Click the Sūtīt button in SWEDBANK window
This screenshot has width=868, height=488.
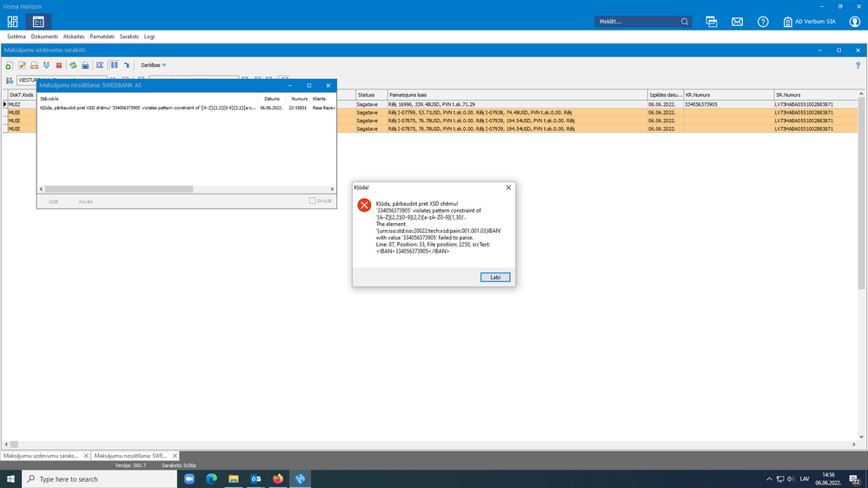click(x=53, y=202)
